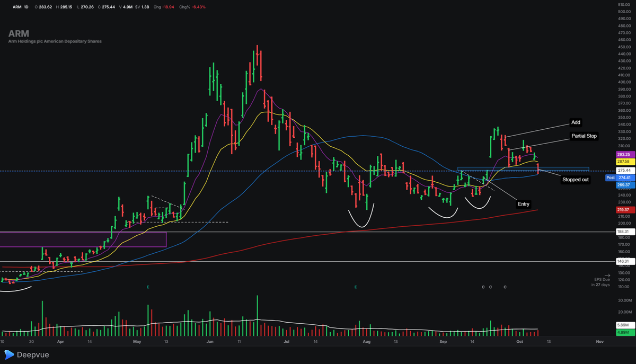Viewport: 636px width, 364px height.
Task: Select the blue outlined rectangle near 275
Action: (523, 170)
